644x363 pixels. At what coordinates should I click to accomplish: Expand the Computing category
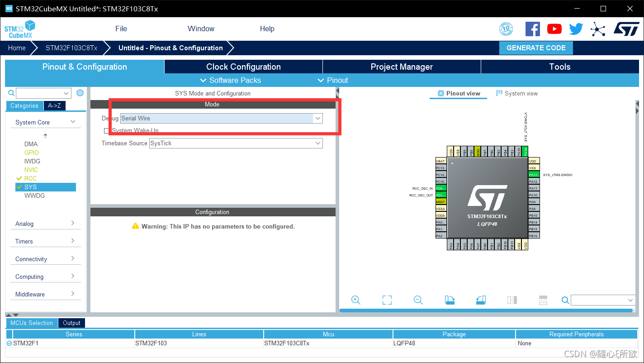(x=45, y=277)
